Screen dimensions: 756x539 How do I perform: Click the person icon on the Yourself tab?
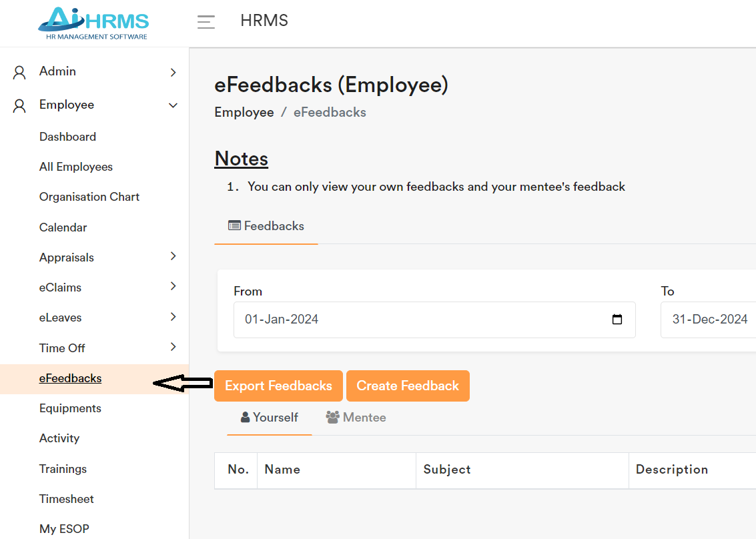click(x=245, y=417)
